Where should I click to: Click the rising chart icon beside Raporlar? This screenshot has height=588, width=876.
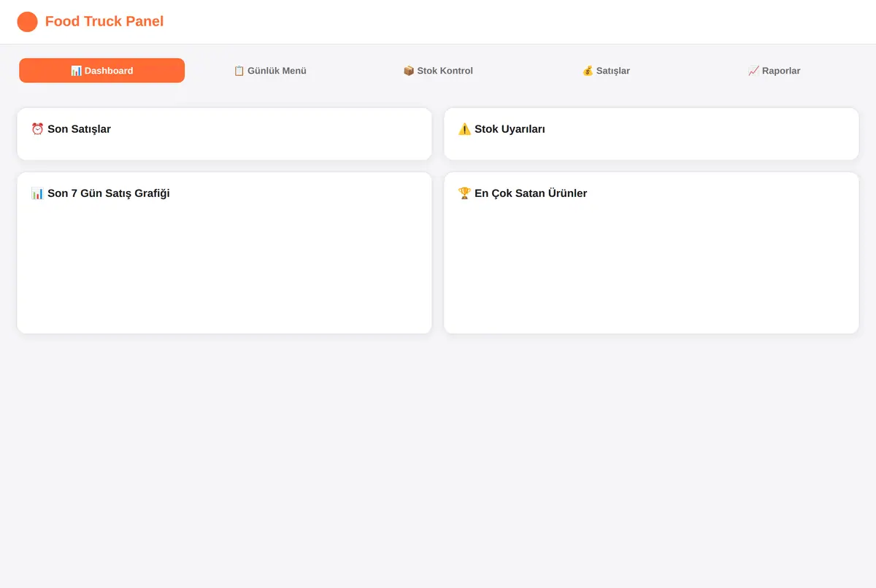click(x=753, y=71)
